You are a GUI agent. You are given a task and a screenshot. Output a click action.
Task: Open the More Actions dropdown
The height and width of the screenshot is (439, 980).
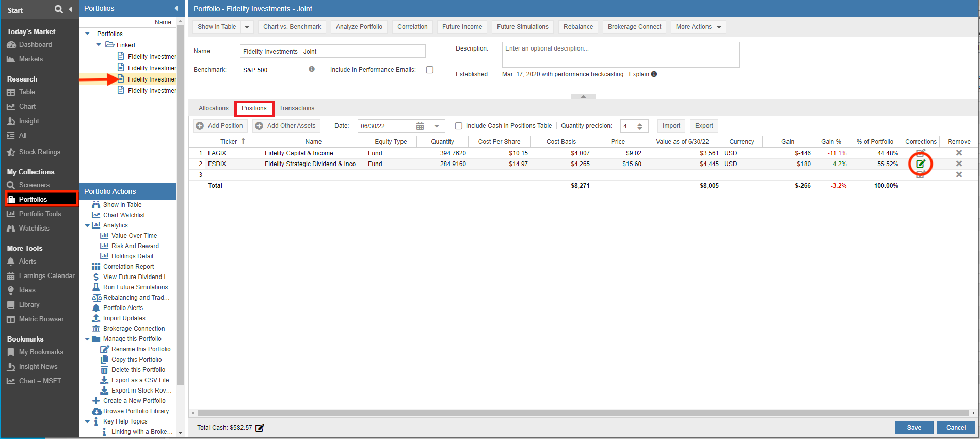[698, 27]
